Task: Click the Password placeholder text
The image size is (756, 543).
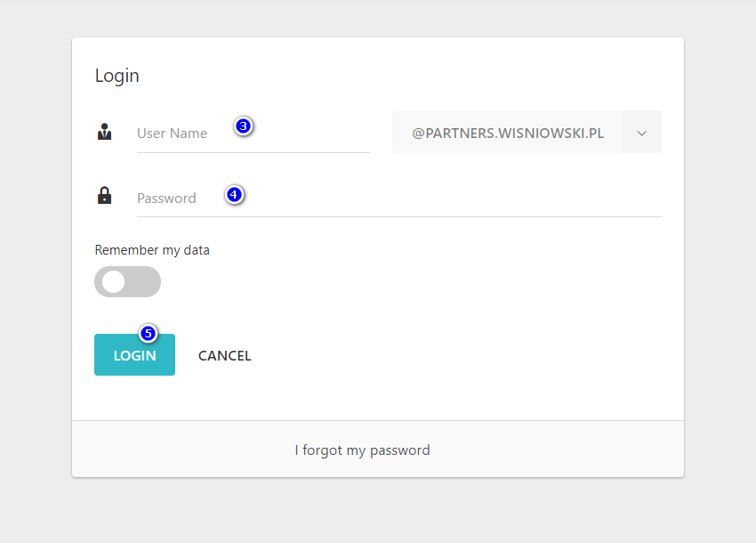Action: point(166,199)
